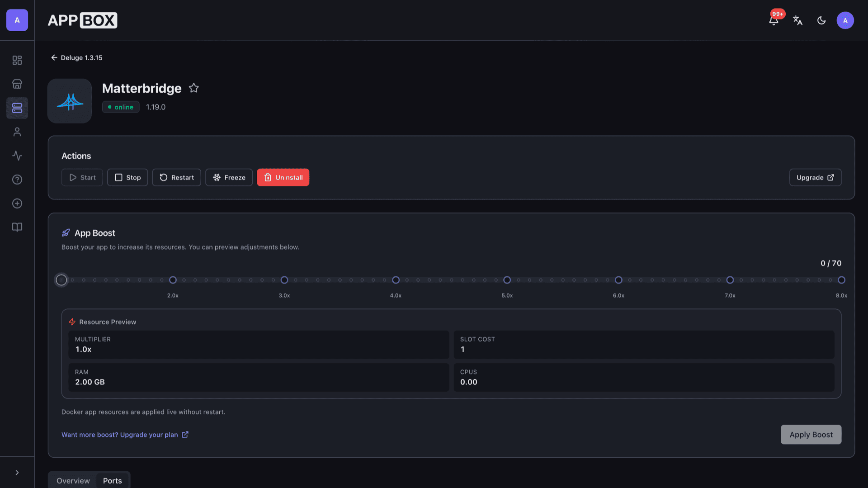
Task: Click the Matterbridge title text
Action: [142, 88]
